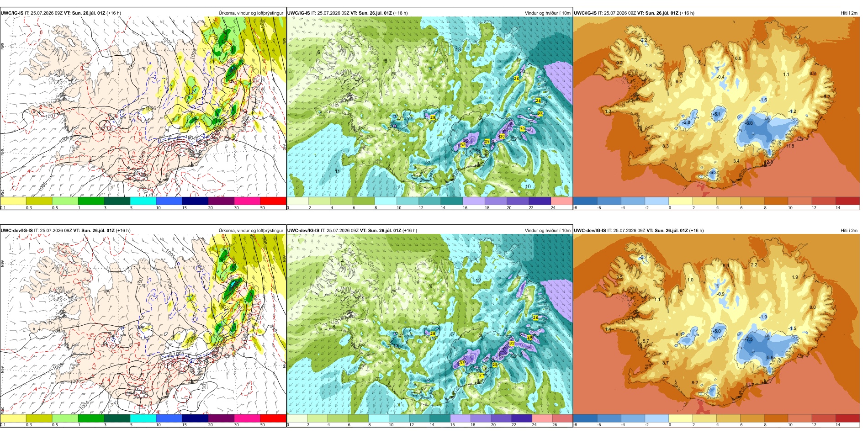Viewport: 868px width, 434px height.
Task: Click the 'Hiti í 2m' title on the UWC-dev panel
Action: click(849, 230)
